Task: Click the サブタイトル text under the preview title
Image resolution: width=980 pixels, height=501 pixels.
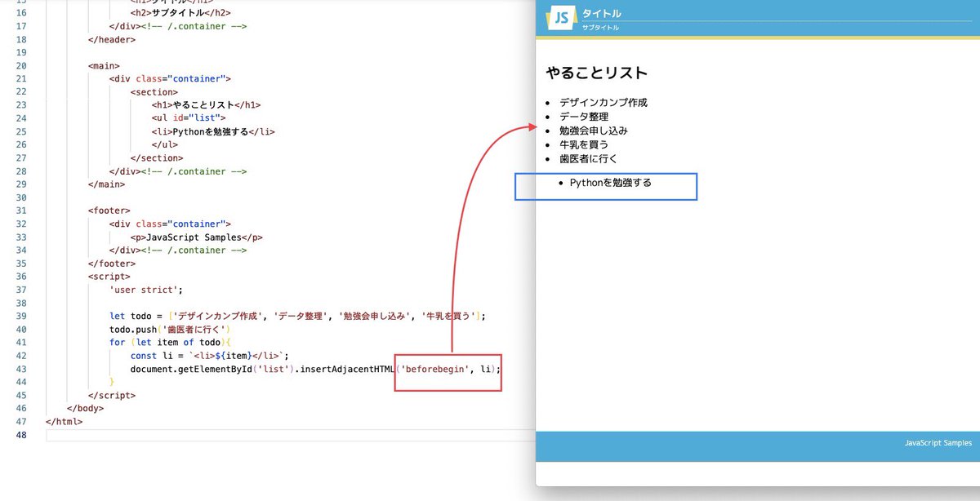Action: pos(600,28)
